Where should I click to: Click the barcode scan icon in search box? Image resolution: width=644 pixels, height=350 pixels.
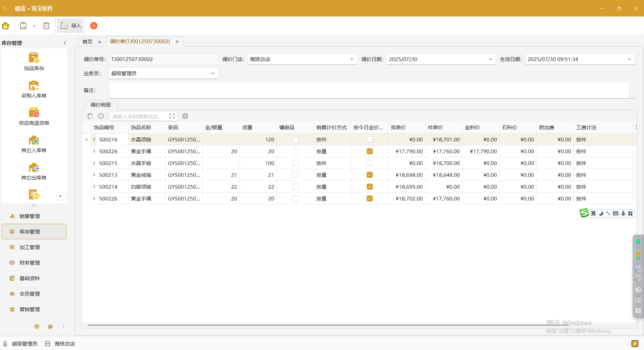[x=171, y=116]
